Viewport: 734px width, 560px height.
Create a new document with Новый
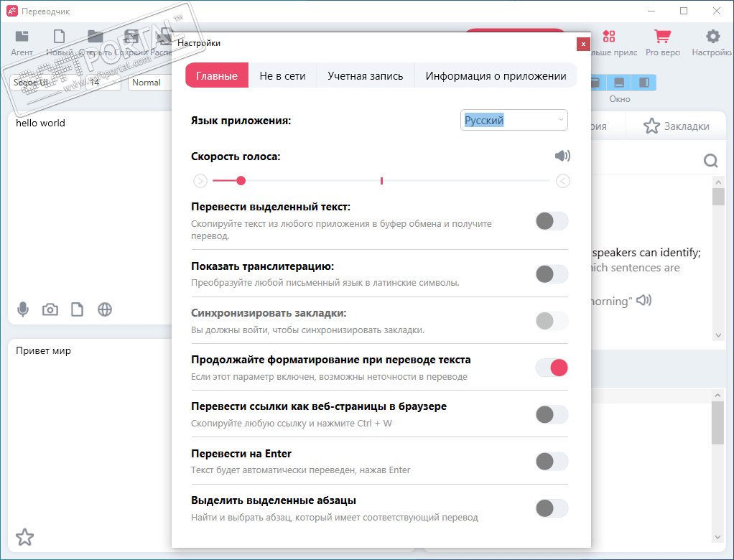(59, 43)
